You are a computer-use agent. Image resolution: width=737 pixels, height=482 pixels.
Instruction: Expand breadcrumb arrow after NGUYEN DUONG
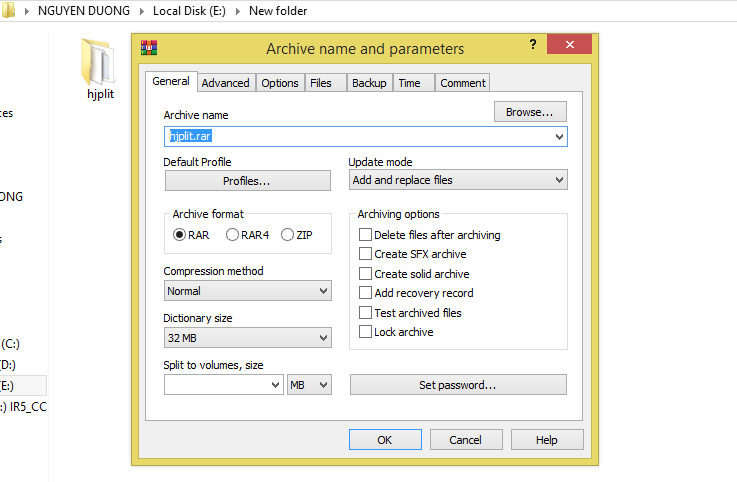coord(141,11)
